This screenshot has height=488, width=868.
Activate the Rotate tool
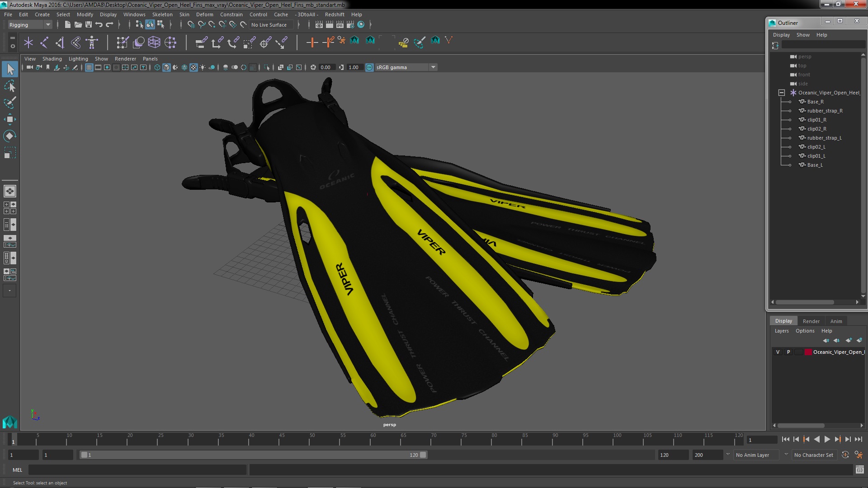[10, 136]
